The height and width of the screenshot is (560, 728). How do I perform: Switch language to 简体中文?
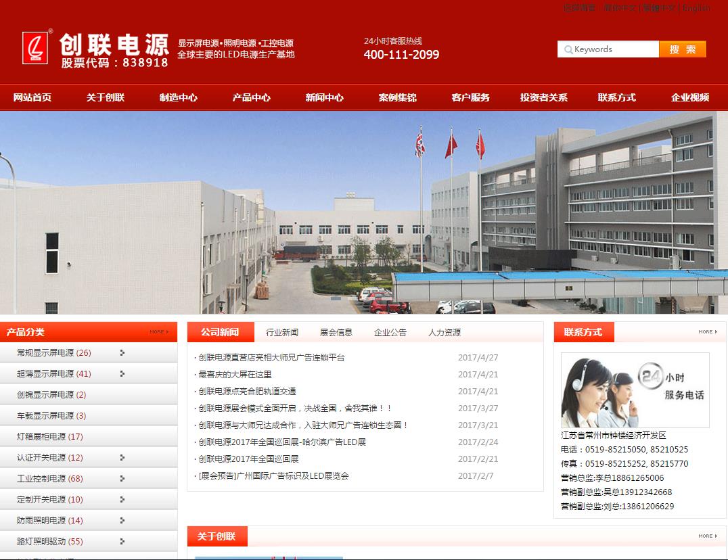pos(619,8)
